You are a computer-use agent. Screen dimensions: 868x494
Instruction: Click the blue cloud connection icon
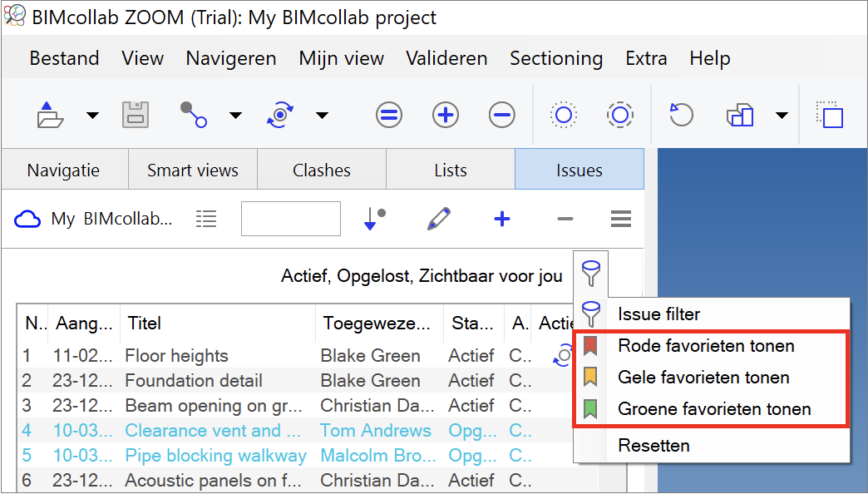pos(27,220)
